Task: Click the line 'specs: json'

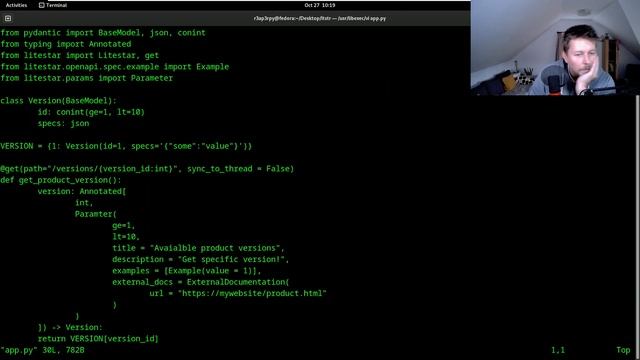Action: coord(63,123)
